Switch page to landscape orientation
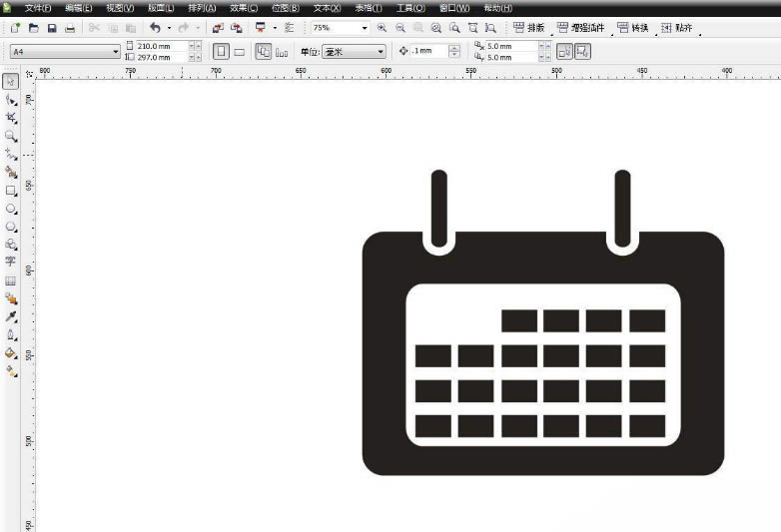 pyautogui.click(x=240, y=52)
